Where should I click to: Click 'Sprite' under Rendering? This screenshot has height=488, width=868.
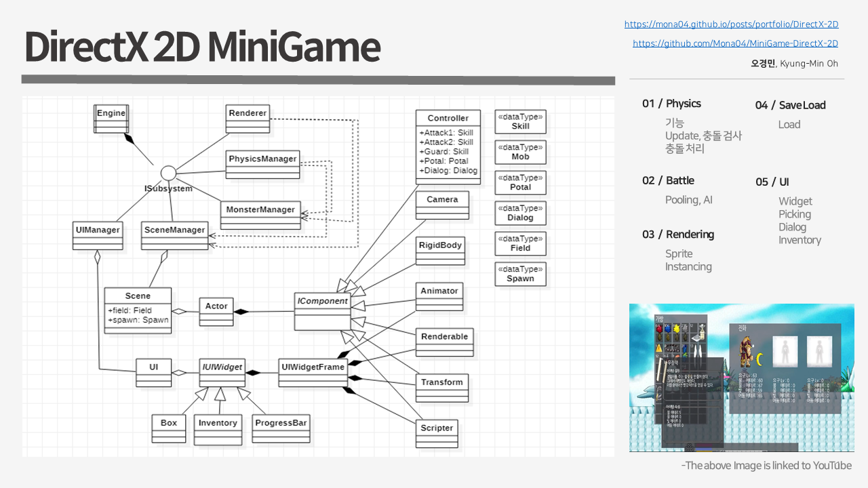(x=679, y=254)
